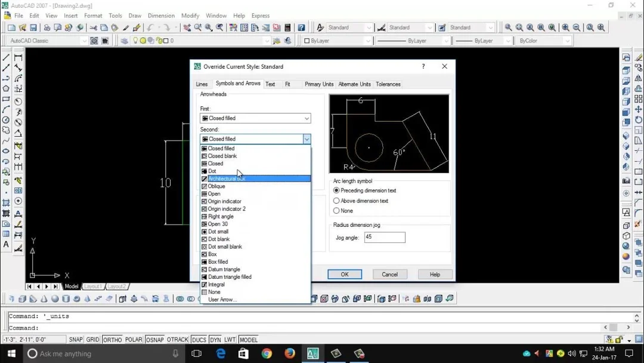Toggle DYN dynamic input in status bar
Image resolution: width=644 pixels, height=363 pixels.
215,340
